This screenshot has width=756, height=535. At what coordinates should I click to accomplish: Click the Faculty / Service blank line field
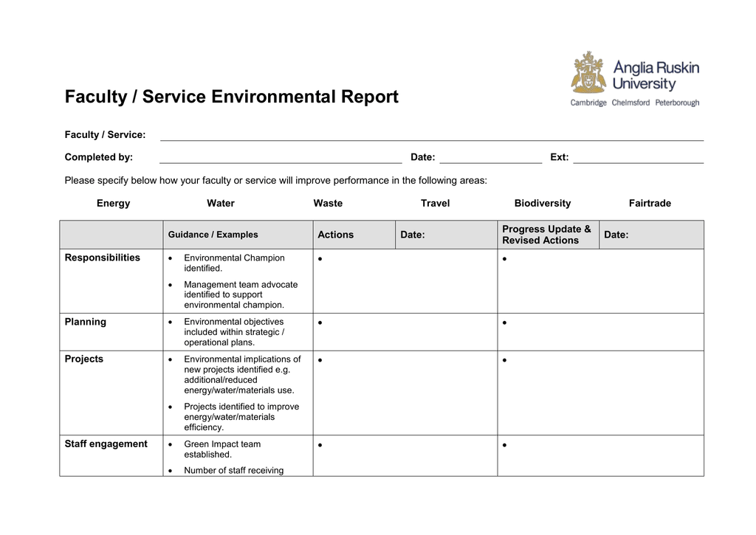[x=432, y=135]
